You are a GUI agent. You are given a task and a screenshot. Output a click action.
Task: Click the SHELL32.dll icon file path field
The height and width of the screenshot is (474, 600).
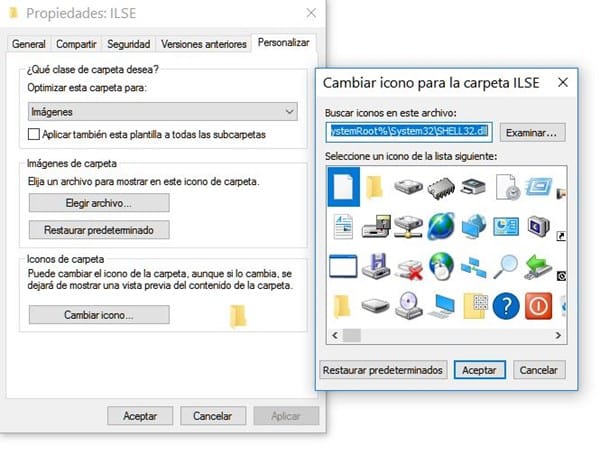tap(409, 132)
